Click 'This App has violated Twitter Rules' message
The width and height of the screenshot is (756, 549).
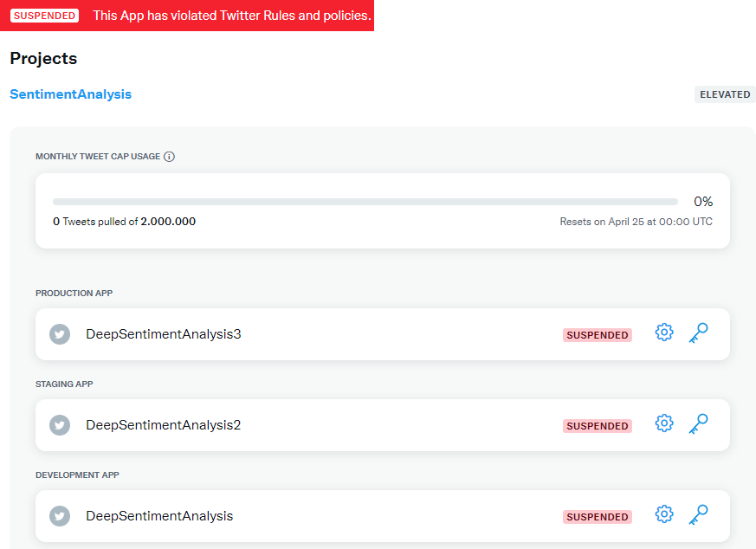[232, 16]
